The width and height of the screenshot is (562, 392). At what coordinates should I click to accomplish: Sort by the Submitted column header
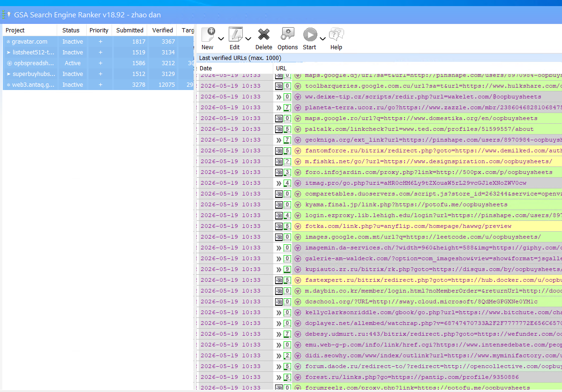(130, 30)
